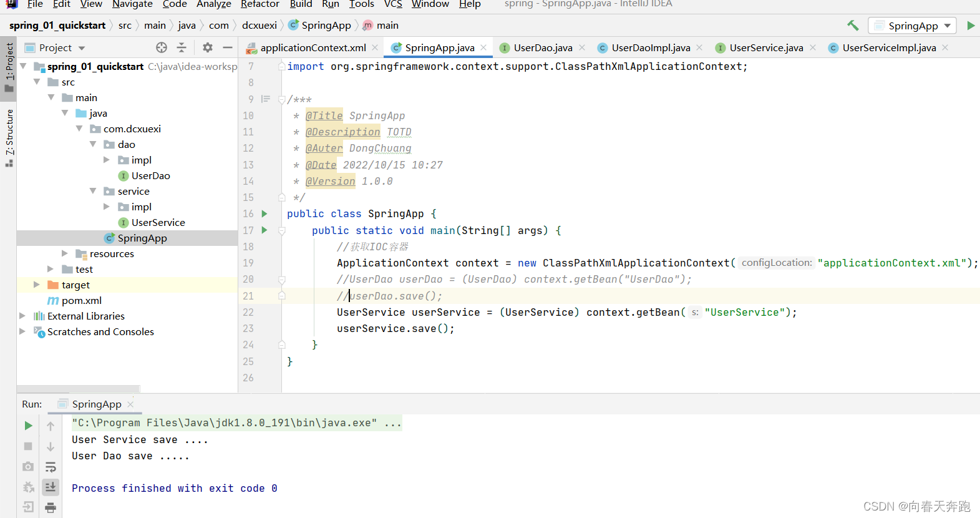Open the Refactor menu
The image size is (980, 518).
[x=260, y=4]
